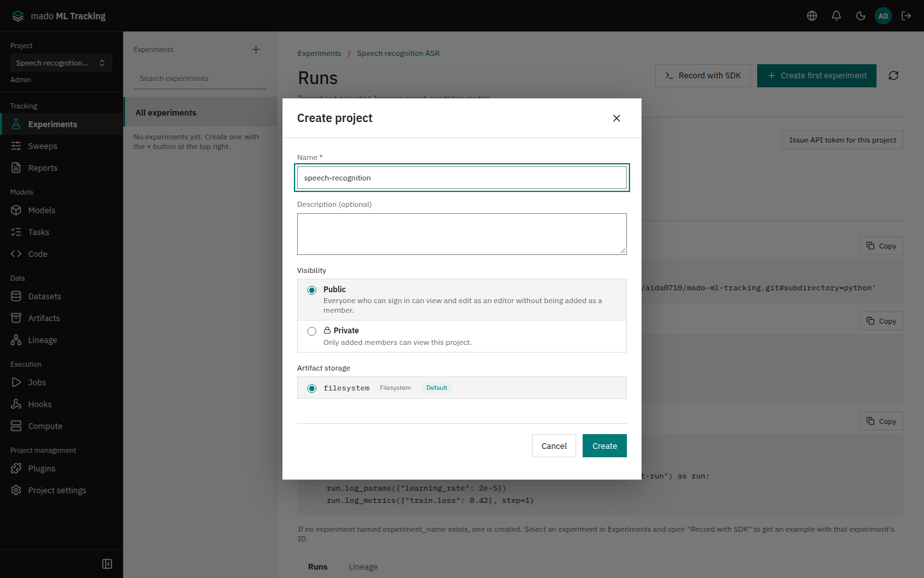Collapse the sidebar panel icon
The height and width of the screenshot is (578, 924).
click(107, 564)
